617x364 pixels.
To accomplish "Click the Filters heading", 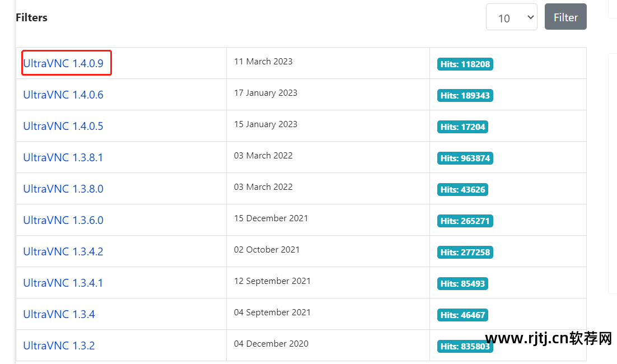I will (31, 17).
